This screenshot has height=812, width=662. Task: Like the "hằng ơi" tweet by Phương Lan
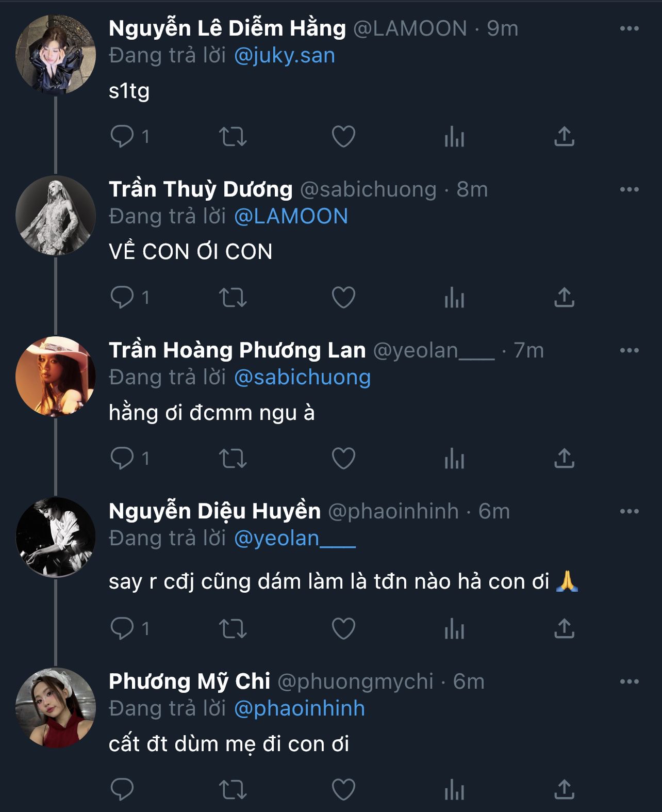pyautogui.click(x=343, y=459)
